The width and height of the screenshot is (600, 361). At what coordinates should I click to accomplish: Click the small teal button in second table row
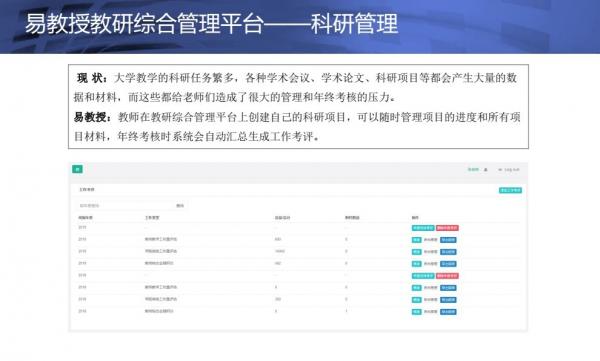click(x=416, y=240)
